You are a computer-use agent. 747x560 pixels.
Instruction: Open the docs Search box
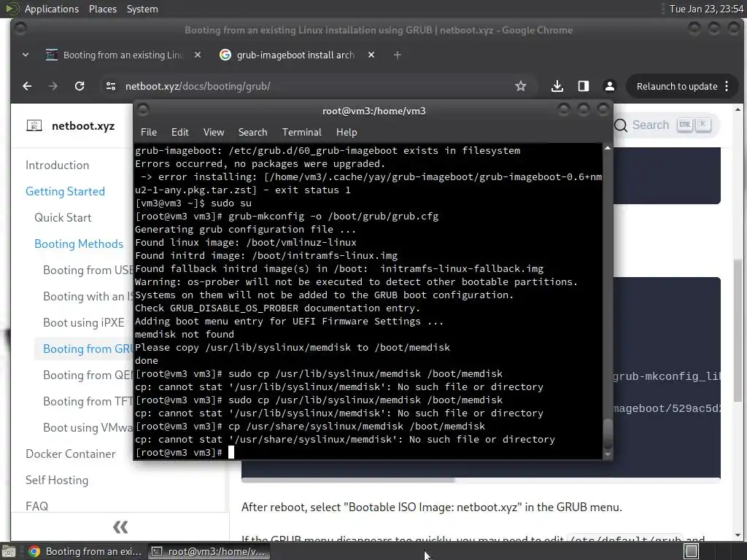666,125
